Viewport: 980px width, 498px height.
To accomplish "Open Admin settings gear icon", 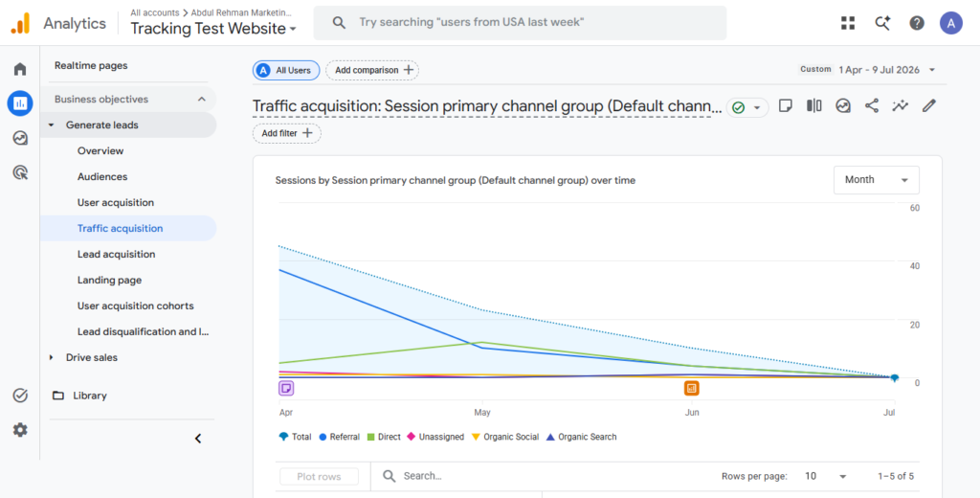I will point(20,430).
